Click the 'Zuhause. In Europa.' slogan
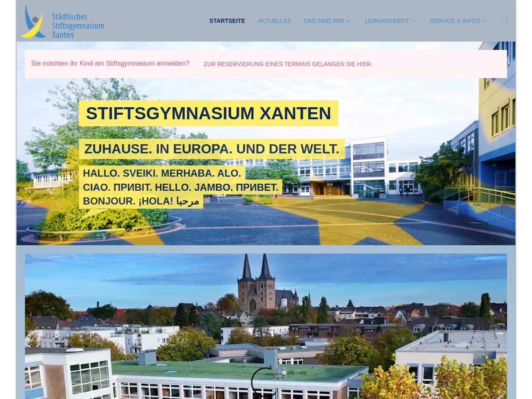 pyautogui.click(x=212, y=149)
